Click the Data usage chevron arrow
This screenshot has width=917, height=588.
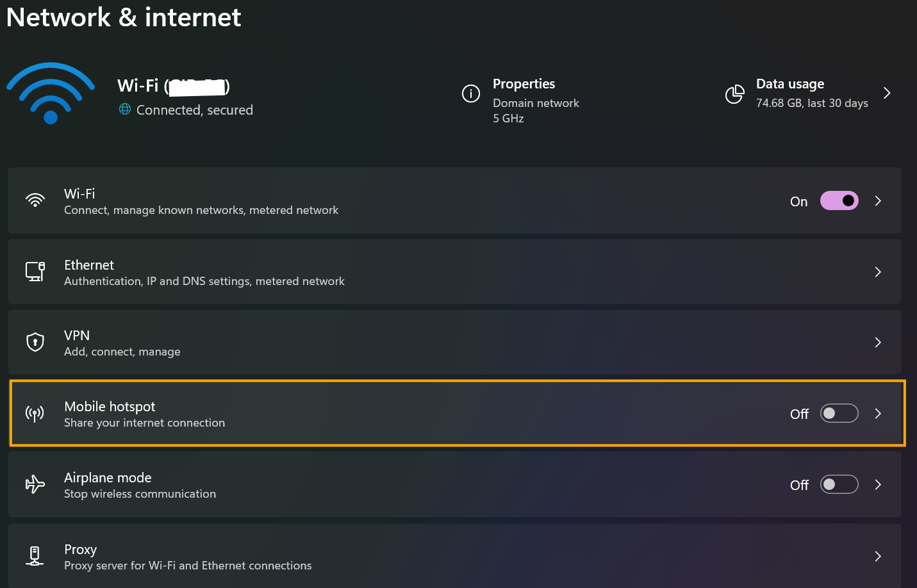pyautogui.click(x=887, y=93)
